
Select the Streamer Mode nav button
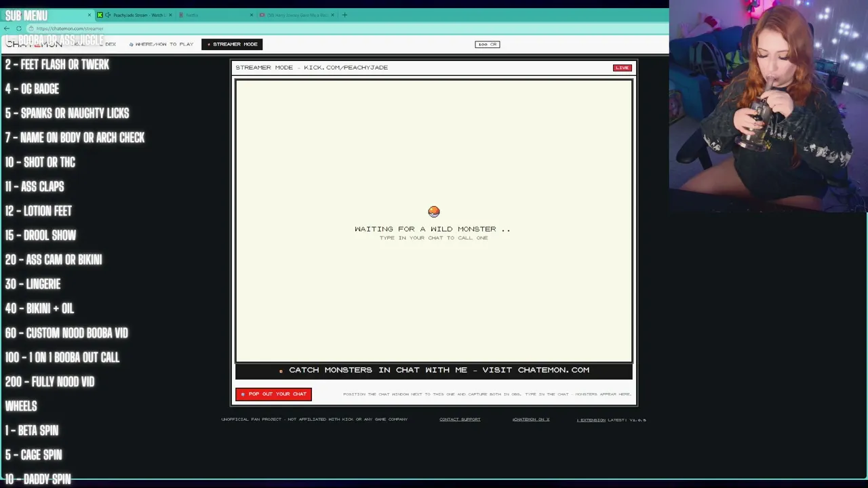[x=232, y=44]
